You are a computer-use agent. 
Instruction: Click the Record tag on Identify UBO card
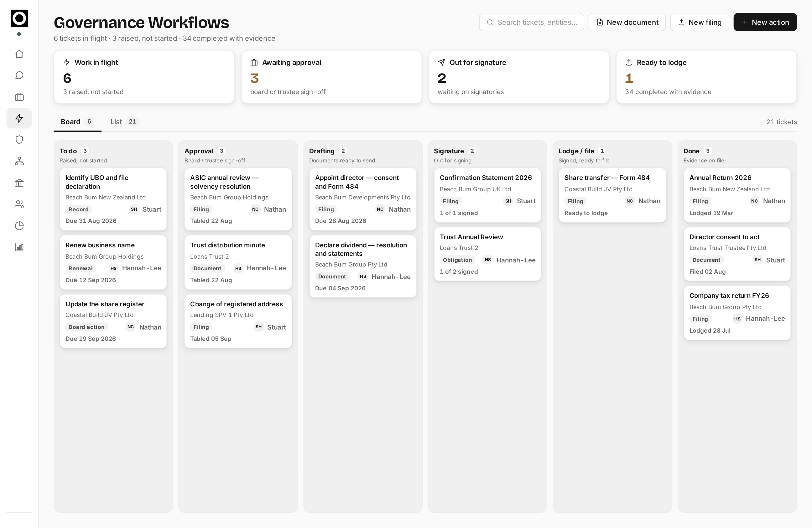click(x=78, y=209)
